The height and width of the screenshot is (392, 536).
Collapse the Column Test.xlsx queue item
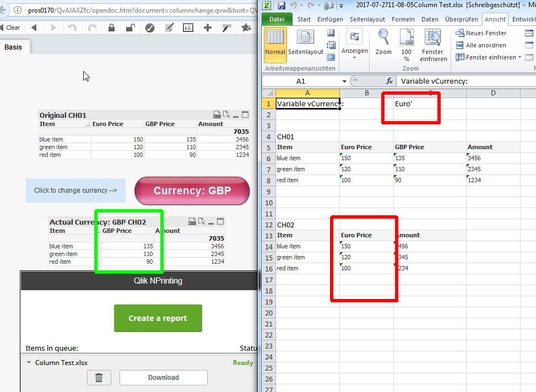click(x=29, y=363)
